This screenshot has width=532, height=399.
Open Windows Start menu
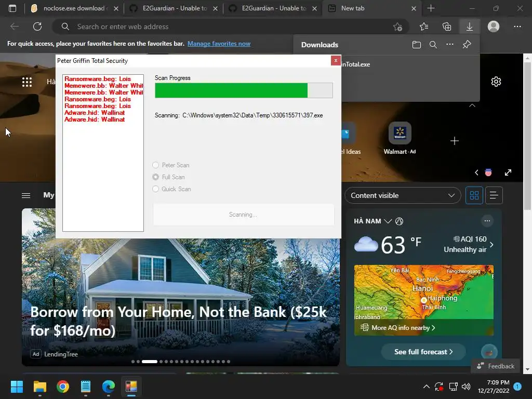point(17,387)
